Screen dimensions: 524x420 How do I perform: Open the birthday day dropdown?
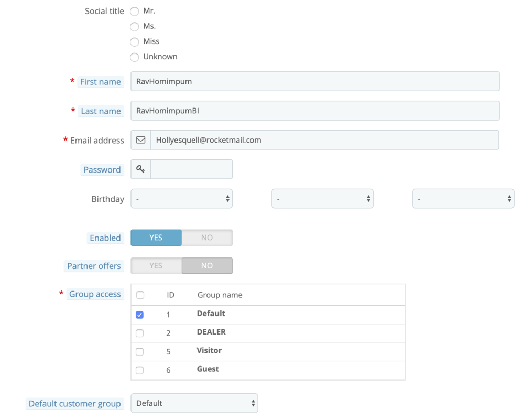click(x=181, y=198)
